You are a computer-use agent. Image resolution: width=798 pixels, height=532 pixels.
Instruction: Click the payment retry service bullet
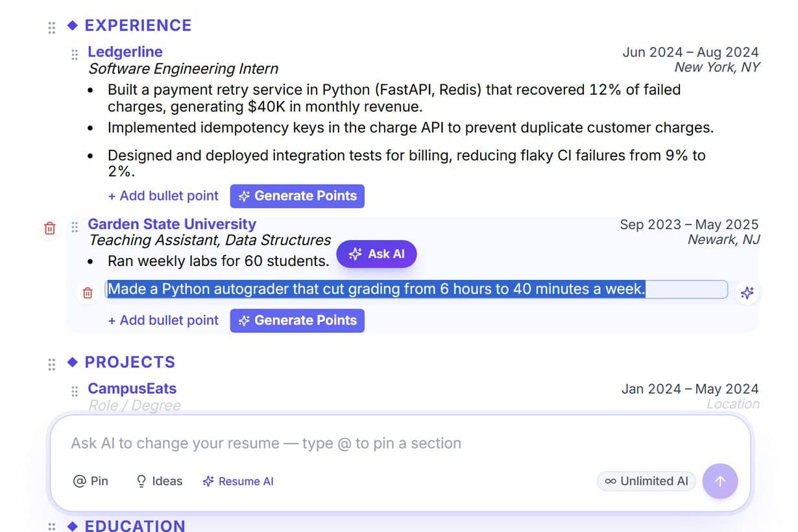[x=394, y=98]
